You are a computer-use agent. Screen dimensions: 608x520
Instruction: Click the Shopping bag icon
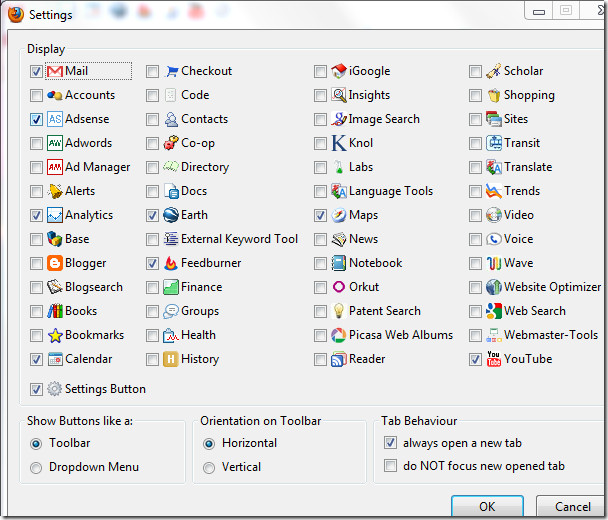494,95
